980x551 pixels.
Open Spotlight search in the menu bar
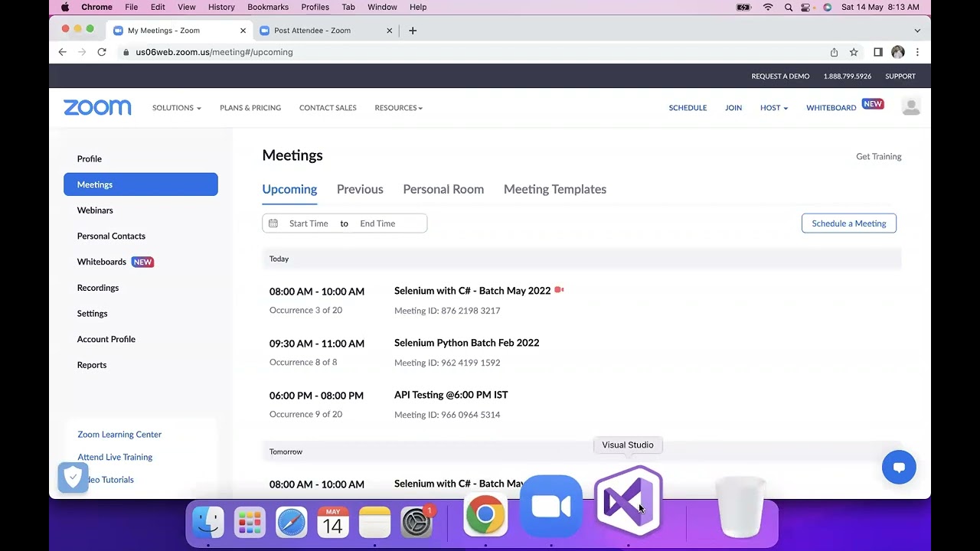[x=788, y=7]
